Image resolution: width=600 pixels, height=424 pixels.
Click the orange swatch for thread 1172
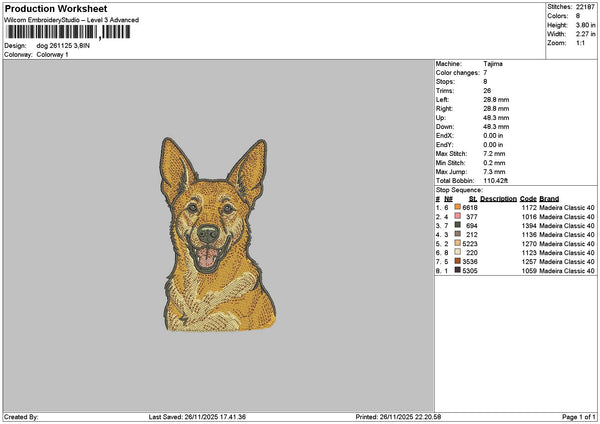[x=457, y=207]
